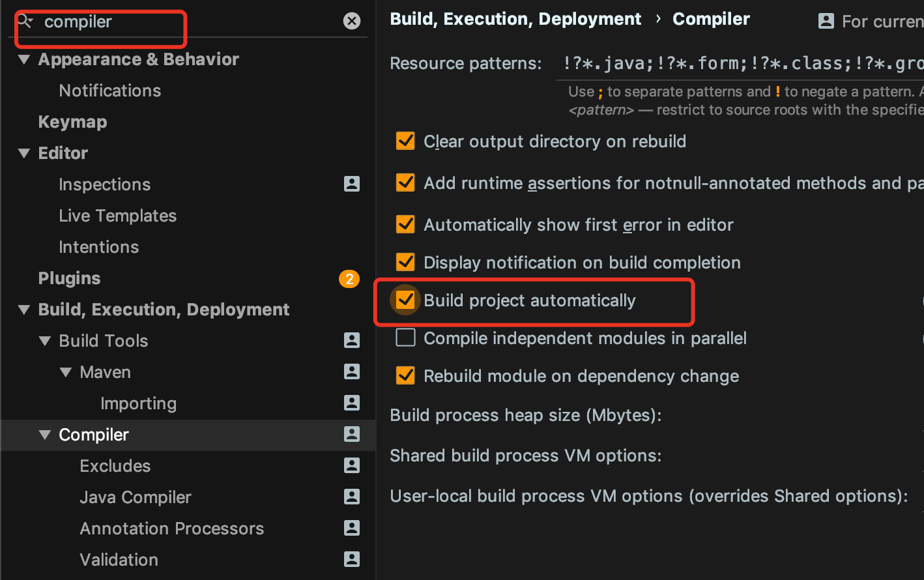The image size is (924, 580).
Task: Click the Resource patterns text field
Action: point(740,63)
